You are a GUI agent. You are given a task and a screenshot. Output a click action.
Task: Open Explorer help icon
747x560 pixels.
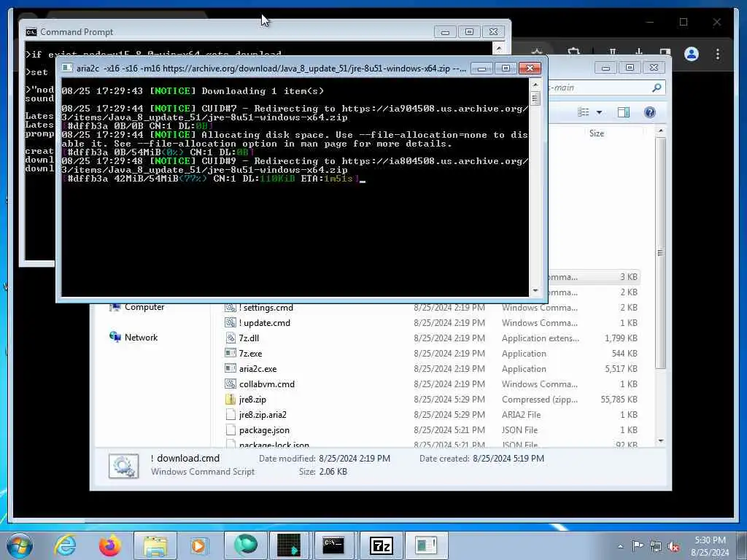650,112
